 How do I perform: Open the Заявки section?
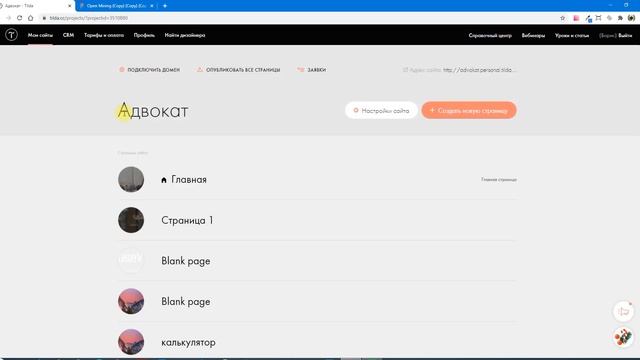(x=316, y=70)
